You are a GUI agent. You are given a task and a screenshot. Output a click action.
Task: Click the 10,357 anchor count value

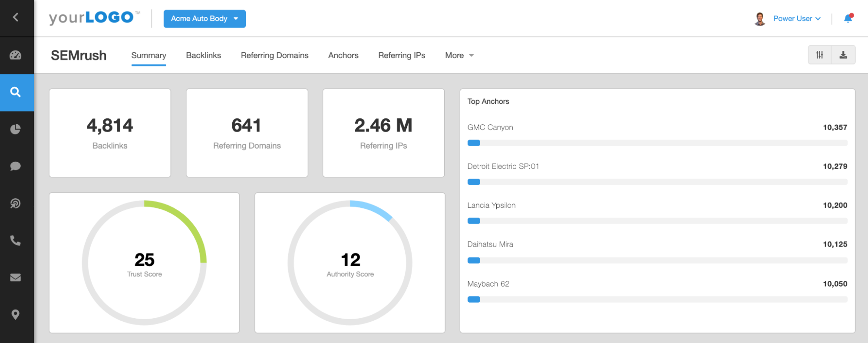[x=835, y=127]
